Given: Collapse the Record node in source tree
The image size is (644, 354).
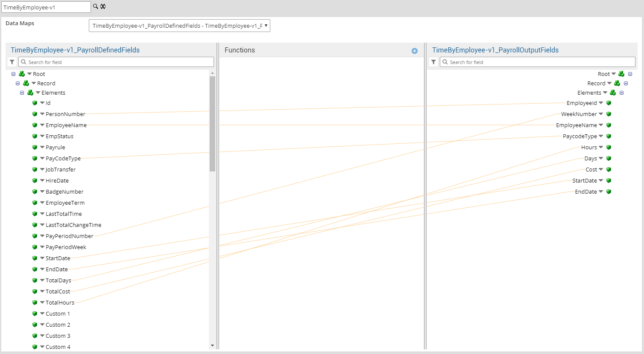Looking at the screenshot, I should pyautogui.click(x=18, y=83).
